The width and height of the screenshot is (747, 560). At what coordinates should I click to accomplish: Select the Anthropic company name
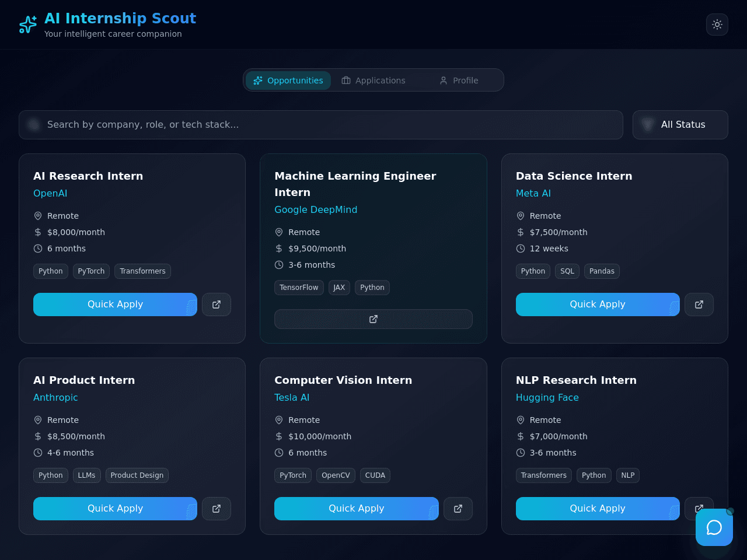(x=55, y=397)
